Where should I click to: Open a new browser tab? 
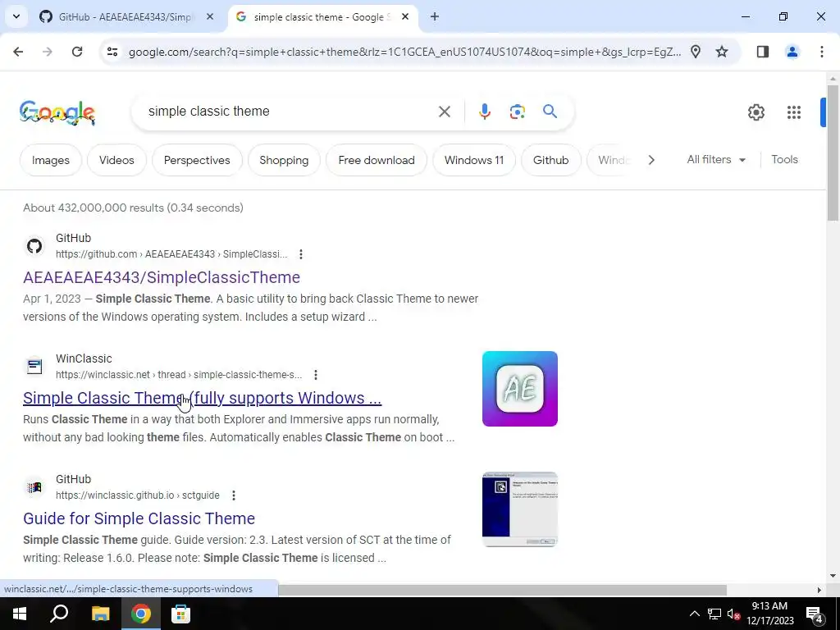(435, 16)
